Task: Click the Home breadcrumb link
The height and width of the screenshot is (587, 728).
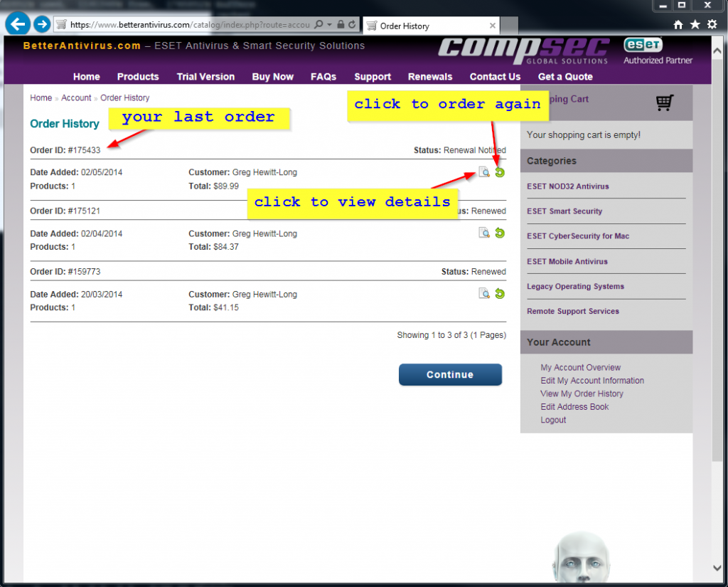Action: [41, 98]
